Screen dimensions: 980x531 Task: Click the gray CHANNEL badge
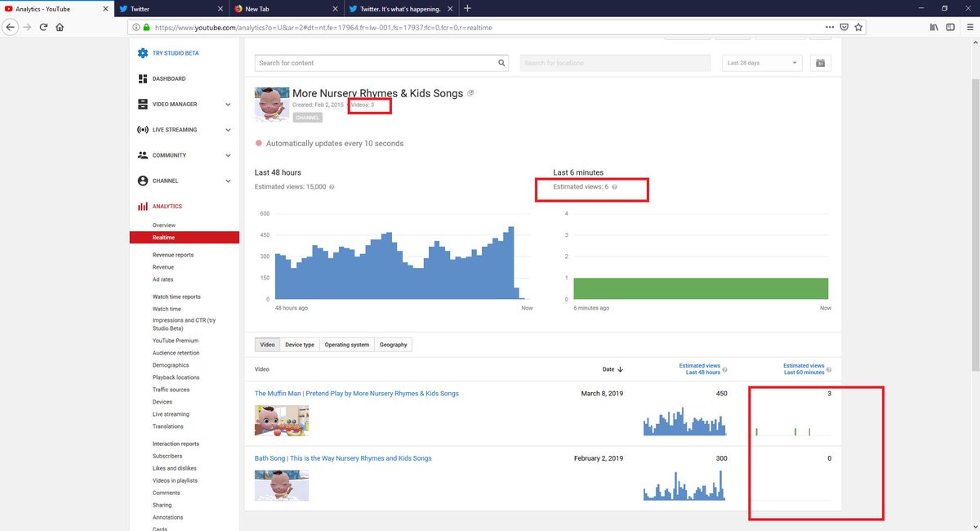tap(307, 118)
